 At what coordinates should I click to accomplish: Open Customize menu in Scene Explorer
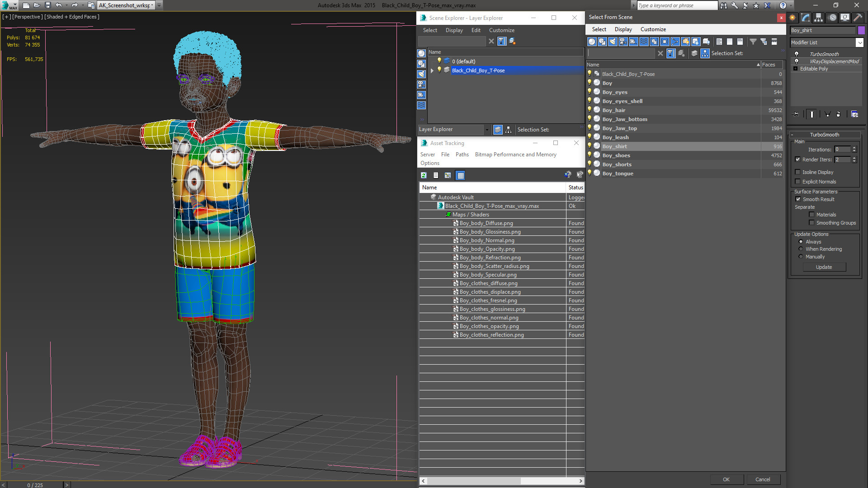[x=501, y=30]
